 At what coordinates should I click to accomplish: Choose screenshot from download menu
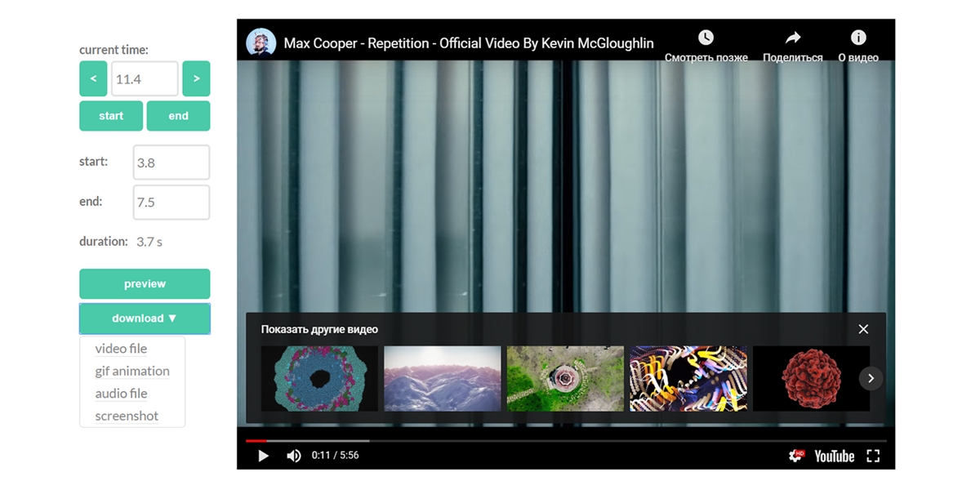(127, 416)
